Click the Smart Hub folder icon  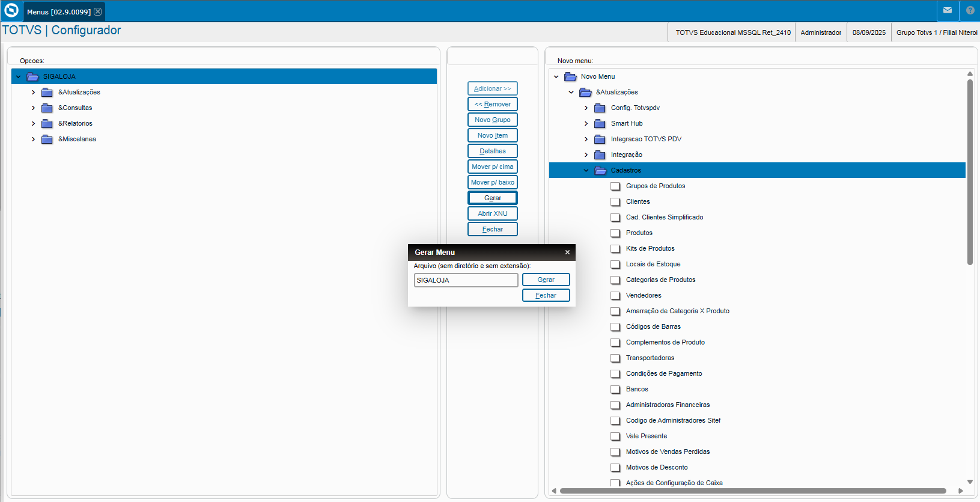(600, 123)
